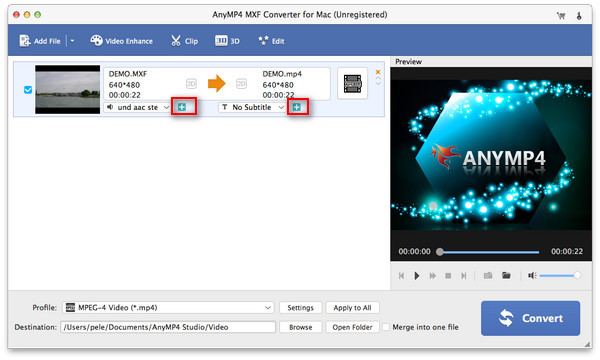Click the output 2D mode icon
Viewport: 600px width, 360px height.
pyautogui.click(x=241, y=83)
